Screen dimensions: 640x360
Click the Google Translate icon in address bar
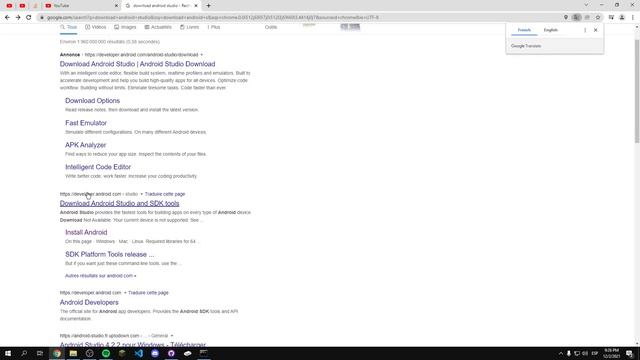pyautogui.click(x=576, y=18)
